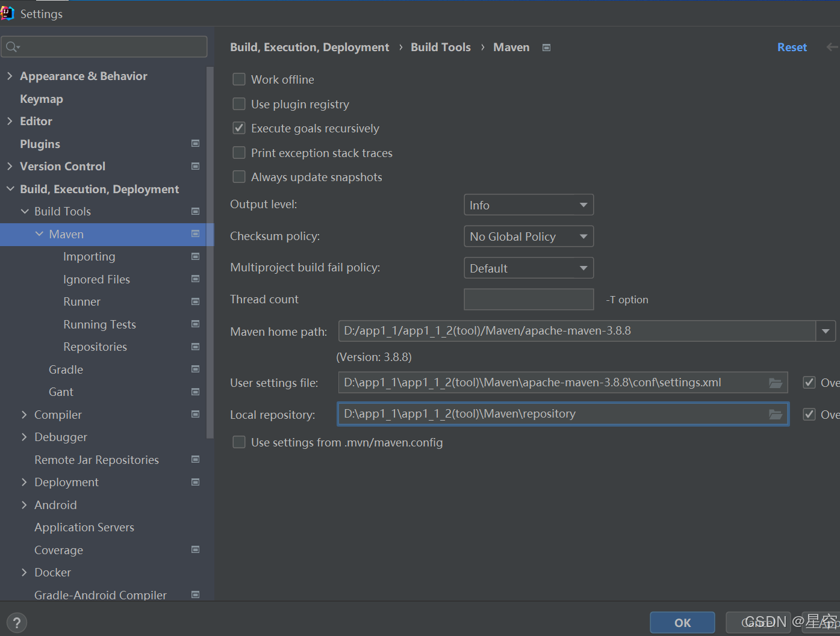Enable Use settings from .mvn/maven.config

[239, 442]
